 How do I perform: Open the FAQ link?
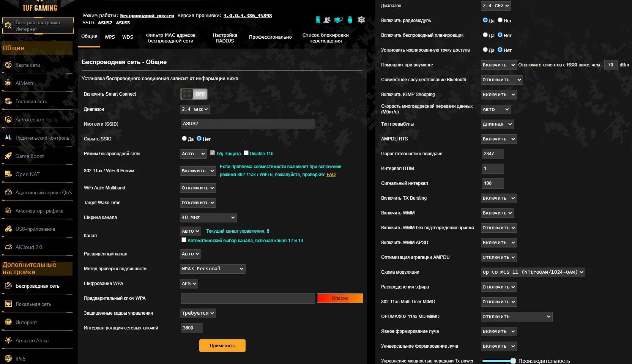331,175
